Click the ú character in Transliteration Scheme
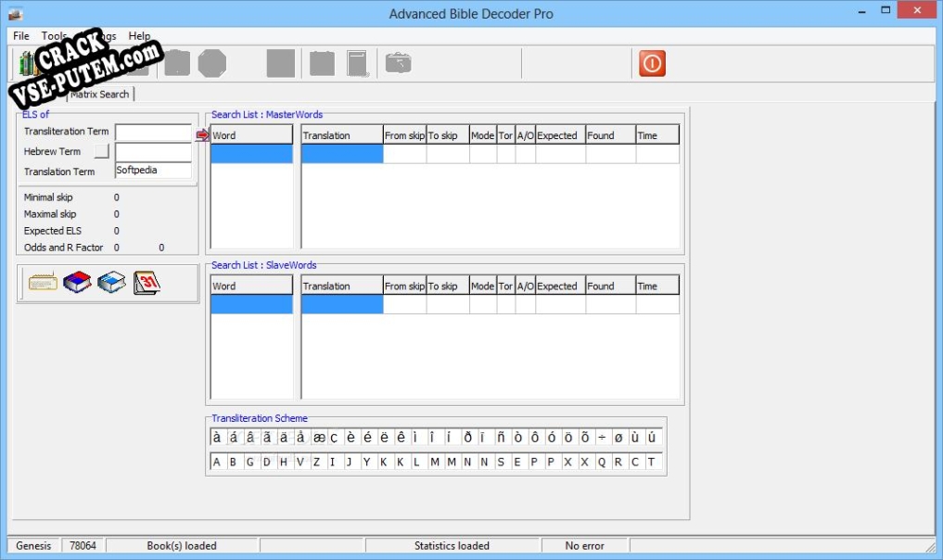 (651, 438)
